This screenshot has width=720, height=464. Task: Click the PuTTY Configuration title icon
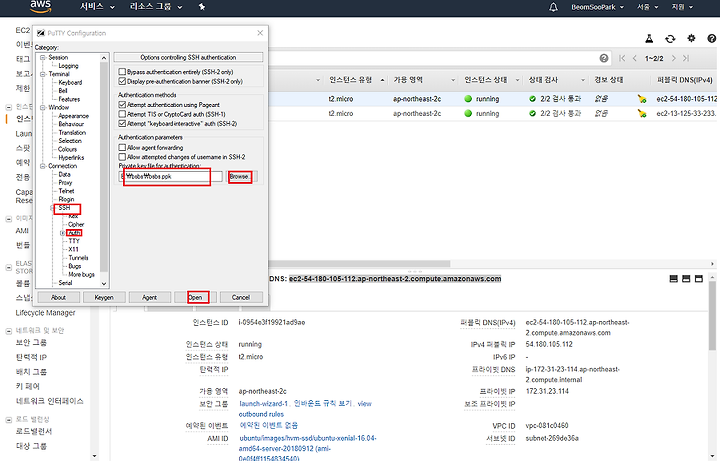coord(41,33)
